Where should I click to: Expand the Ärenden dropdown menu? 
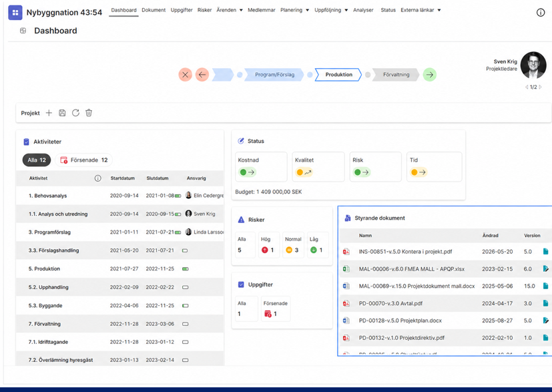pos(230,10)
